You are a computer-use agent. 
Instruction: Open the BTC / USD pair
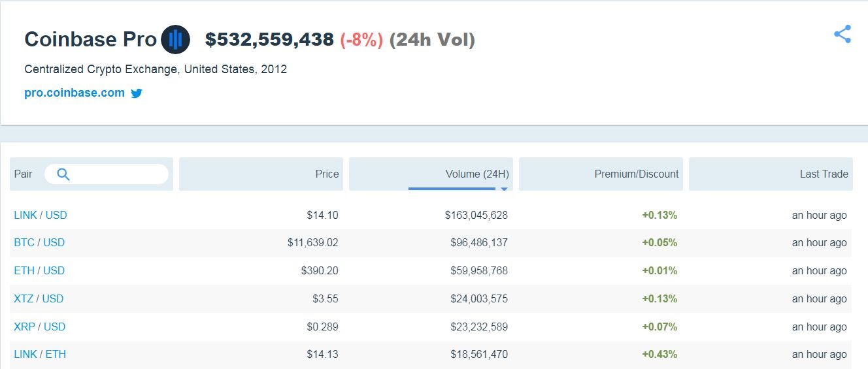(39, 242)
